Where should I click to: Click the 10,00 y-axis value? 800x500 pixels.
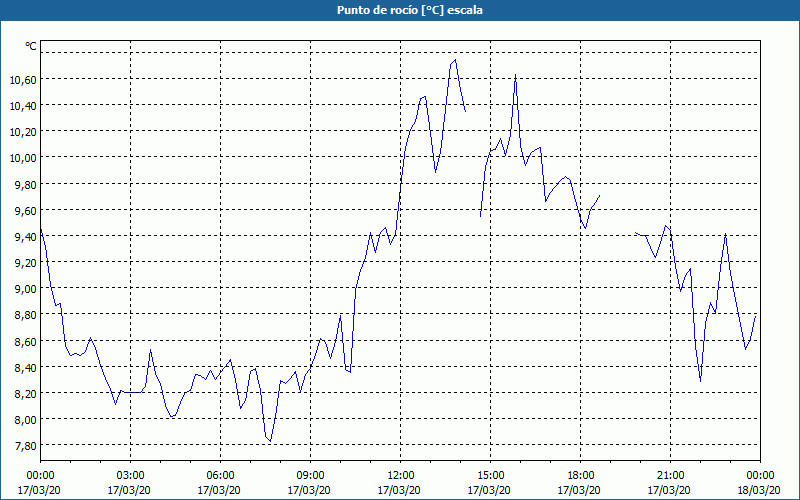click(x=23, y=158)
